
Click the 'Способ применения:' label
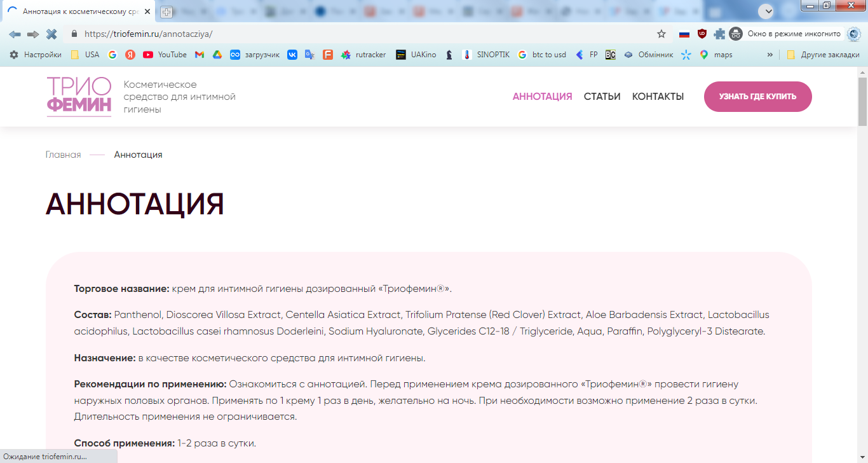coord(124,443)
